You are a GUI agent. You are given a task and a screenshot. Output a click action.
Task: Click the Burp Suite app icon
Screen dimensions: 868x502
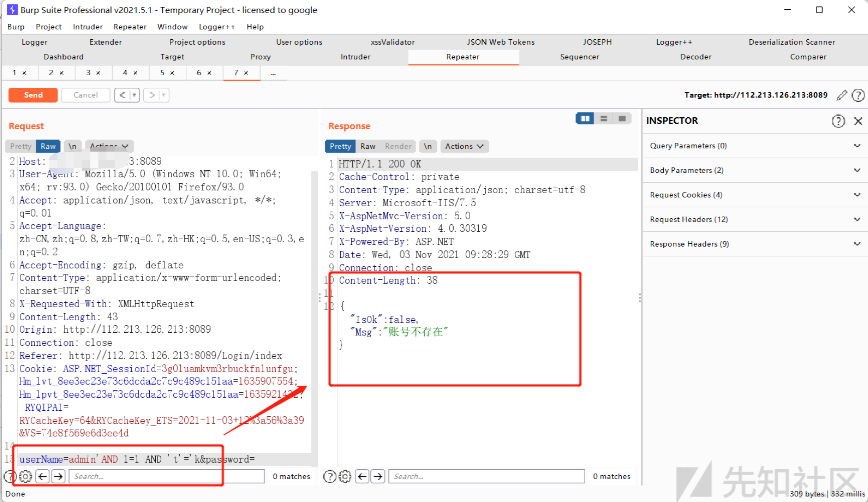point(12,9)
